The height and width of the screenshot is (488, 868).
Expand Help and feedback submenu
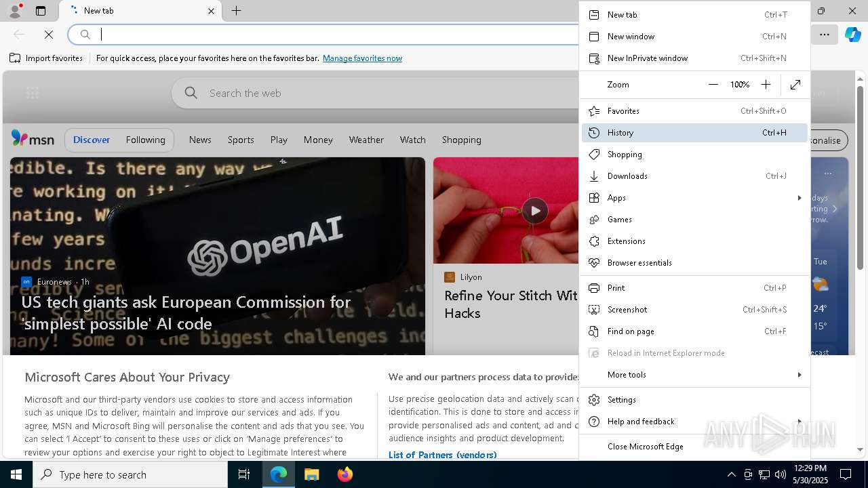tap(694, 422)
